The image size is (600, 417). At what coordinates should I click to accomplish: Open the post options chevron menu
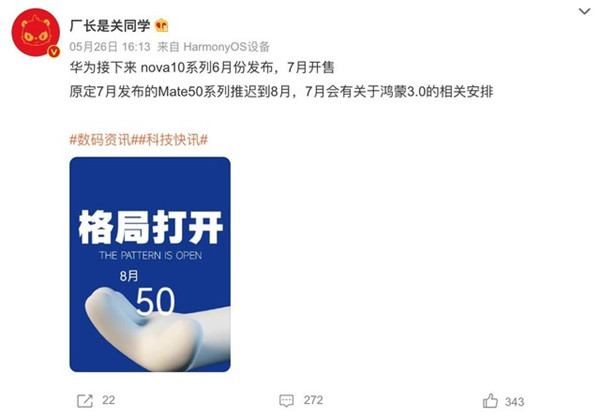click(x=584, y=11)
